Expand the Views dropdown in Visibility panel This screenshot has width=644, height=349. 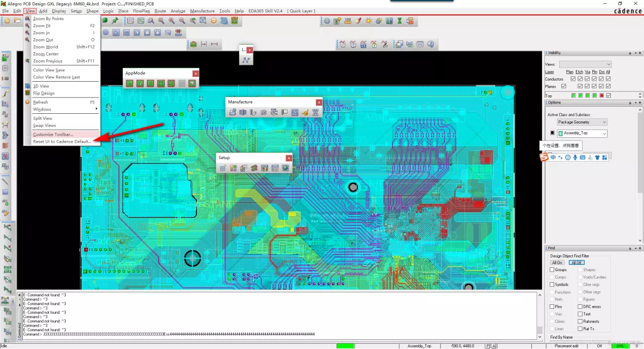point(585,64)
